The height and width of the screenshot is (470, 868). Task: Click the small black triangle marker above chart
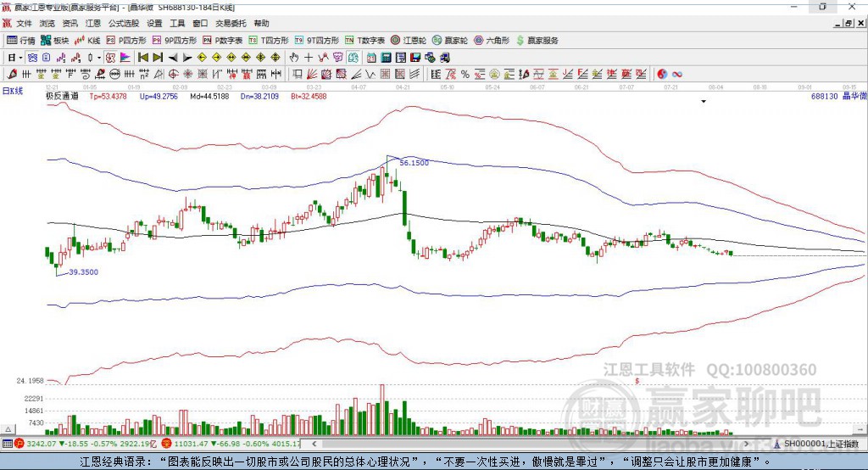(704, 102)
